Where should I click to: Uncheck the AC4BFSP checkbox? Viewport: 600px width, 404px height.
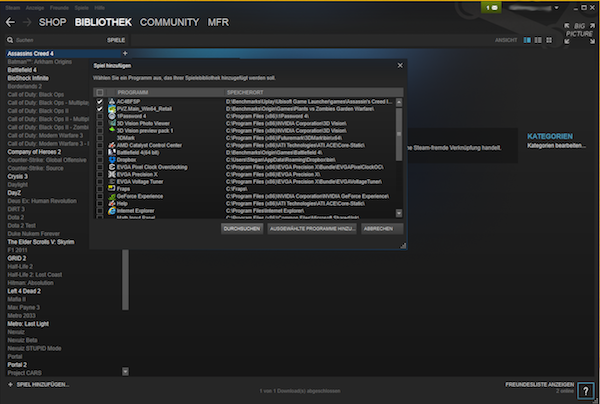tap(100, 102)
